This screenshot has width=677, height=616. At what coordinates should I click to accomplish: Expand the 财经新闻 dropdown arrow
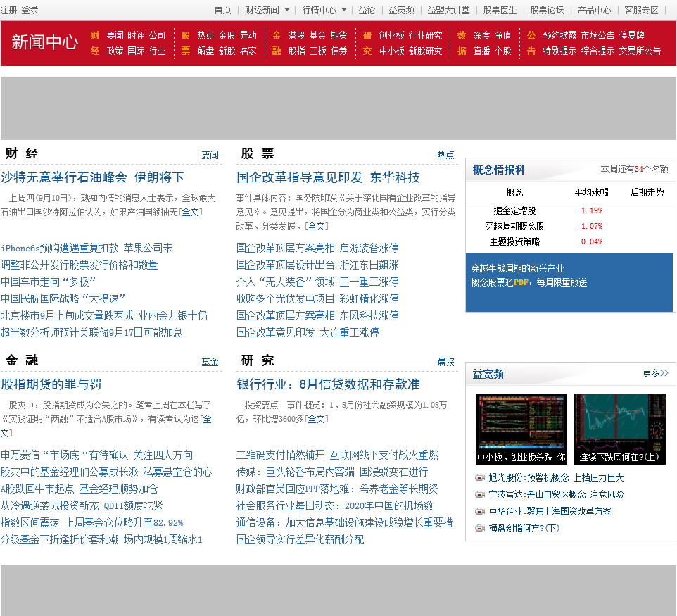tap(286, 9)
